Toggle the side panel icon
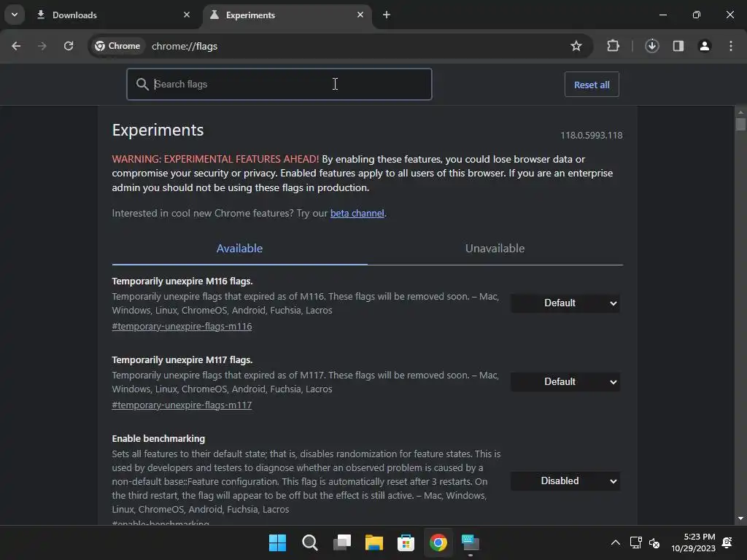The image size is (747, 560). (678, 46)
